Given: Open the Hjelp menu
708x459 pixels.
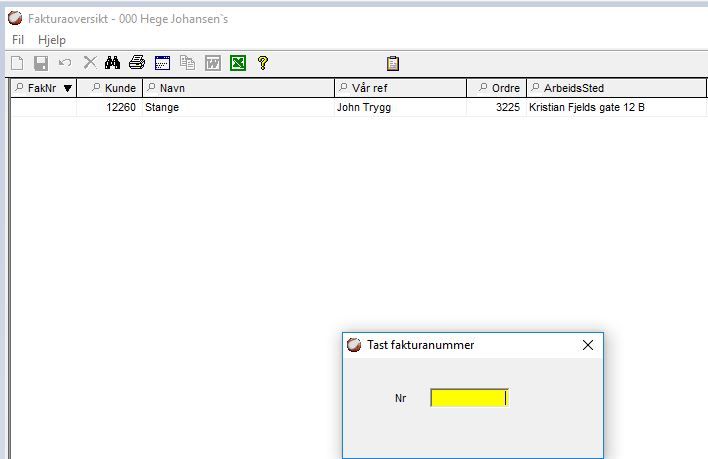Looking at the screenshot, I should click(52, 40).
